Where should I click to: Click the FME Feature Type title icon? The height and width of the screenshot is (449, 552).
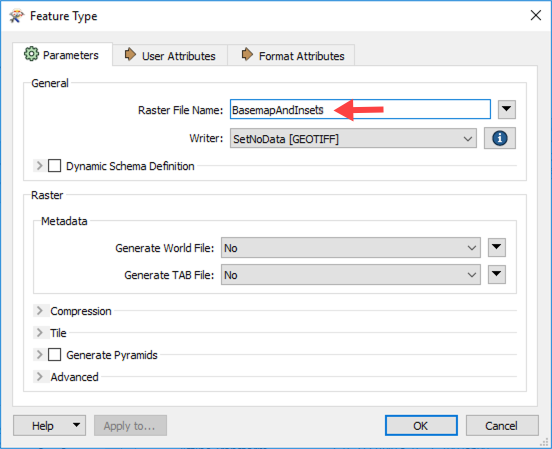pyautogui.click(x=16, y=16)
